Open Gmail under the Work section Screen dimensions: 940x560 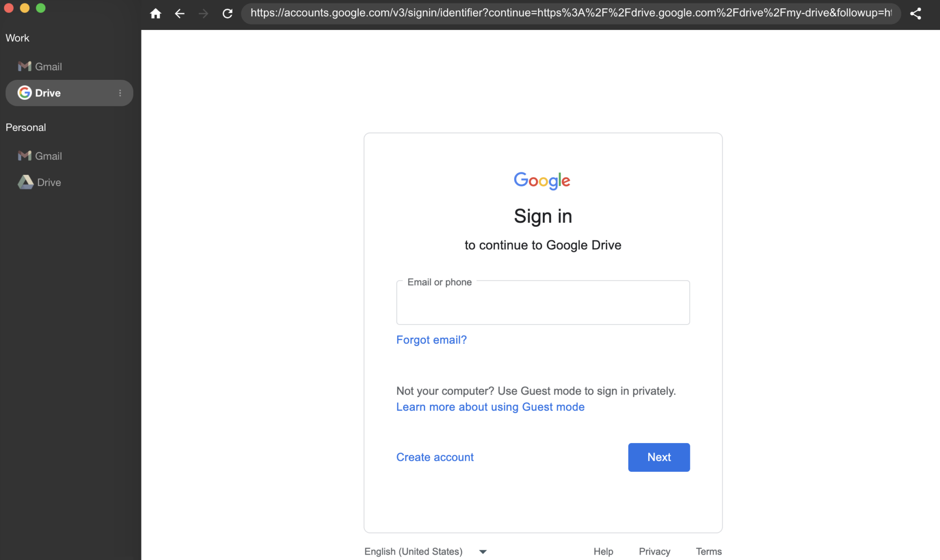[x=40, y=67]
